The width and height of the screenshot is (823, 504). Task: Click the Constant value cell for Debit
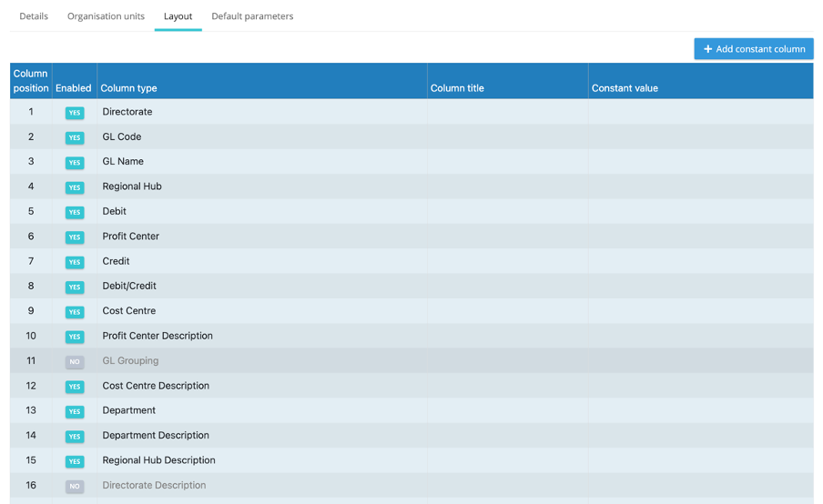click(699, 211)
